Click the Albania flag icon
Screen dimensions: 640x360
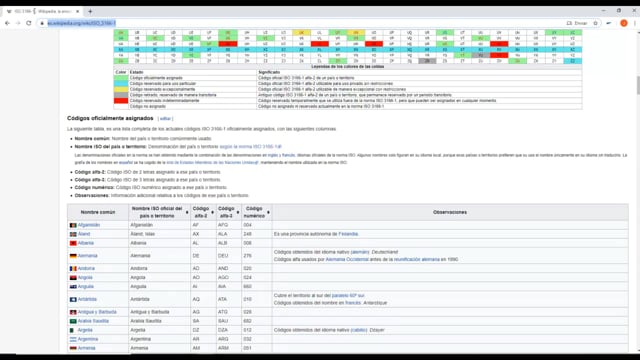[73, 243]
